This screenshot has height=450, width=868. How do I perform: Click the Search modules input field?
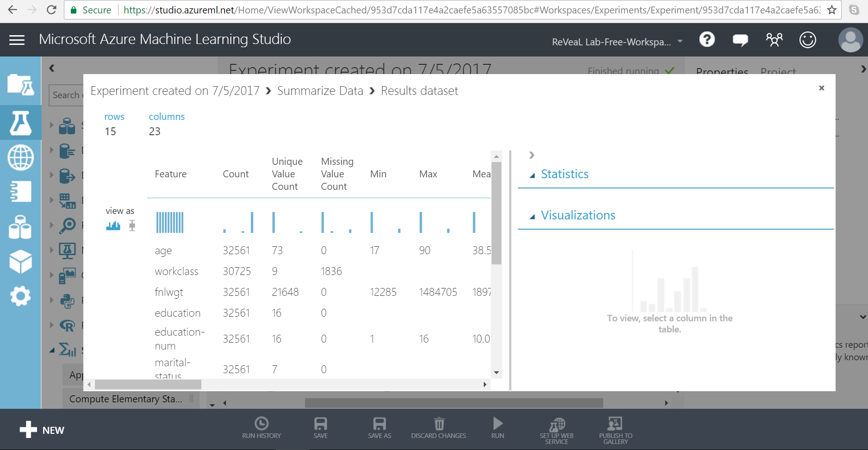coord(66,95)
